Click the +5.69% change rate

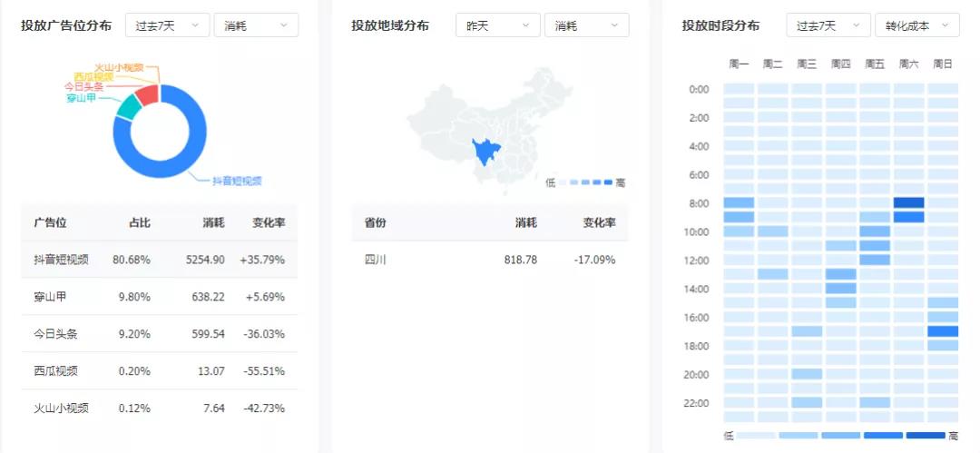tap(266, 297)
